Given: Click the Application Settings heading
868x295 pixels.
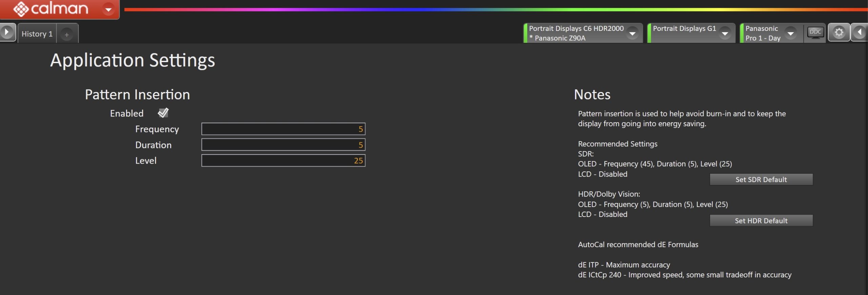Looking at the screenshot, I should (133, 60).
